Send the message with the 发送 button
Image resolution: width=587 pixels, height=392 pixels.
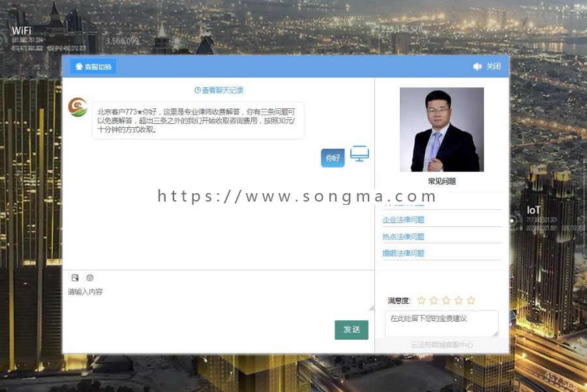point(352,330)
